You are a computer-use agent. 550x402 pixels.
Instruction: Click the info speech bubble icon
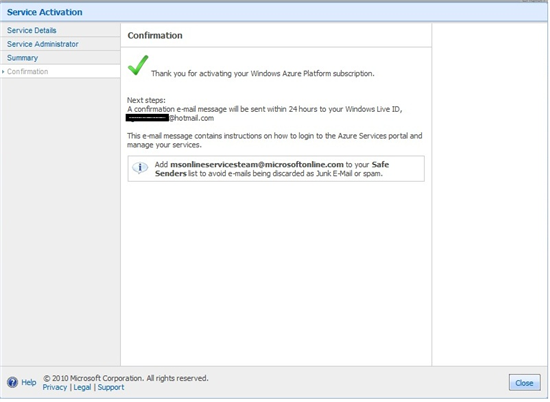click(140, 168)
